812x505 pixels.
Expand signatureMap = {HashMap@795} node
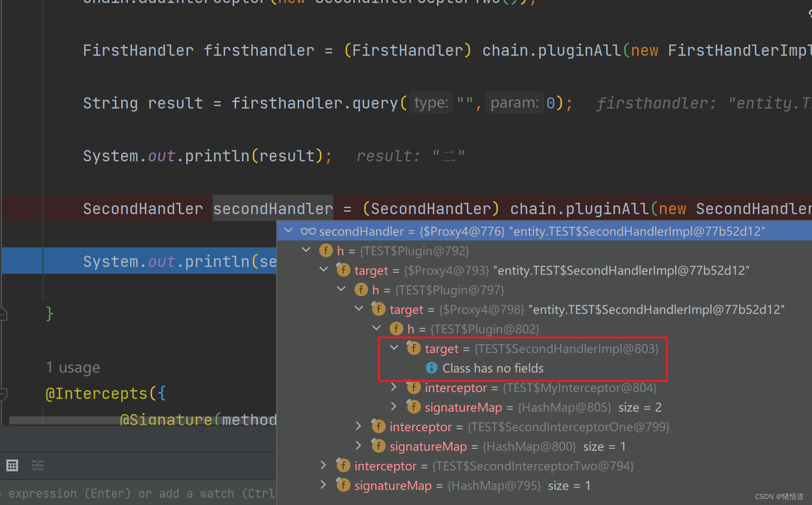coord(324,485)
